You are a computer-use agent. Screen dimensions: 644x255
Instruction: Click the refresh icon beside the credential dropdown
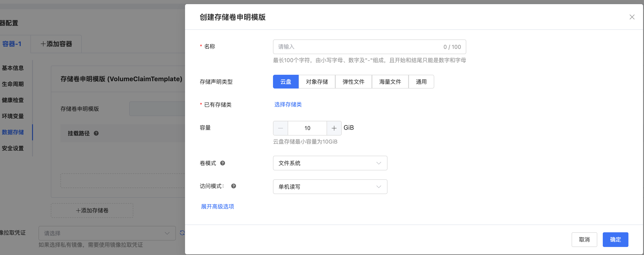click(182, 233)
